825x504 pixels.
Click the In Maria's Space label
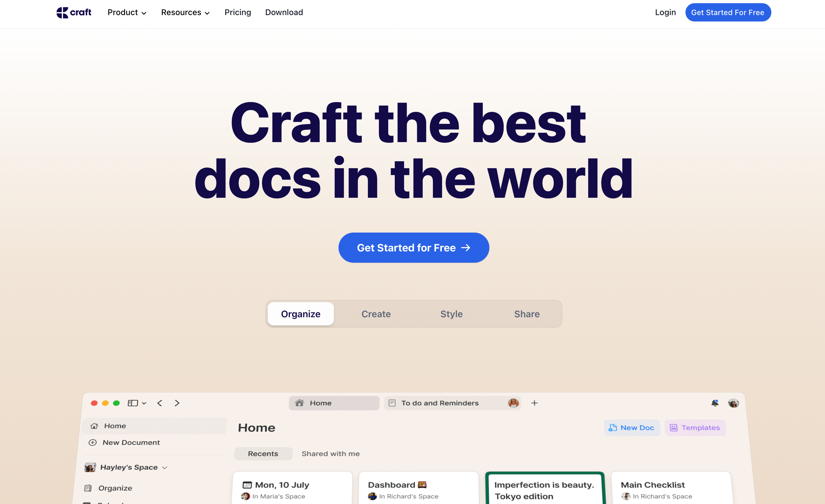[x=278, y=496]
